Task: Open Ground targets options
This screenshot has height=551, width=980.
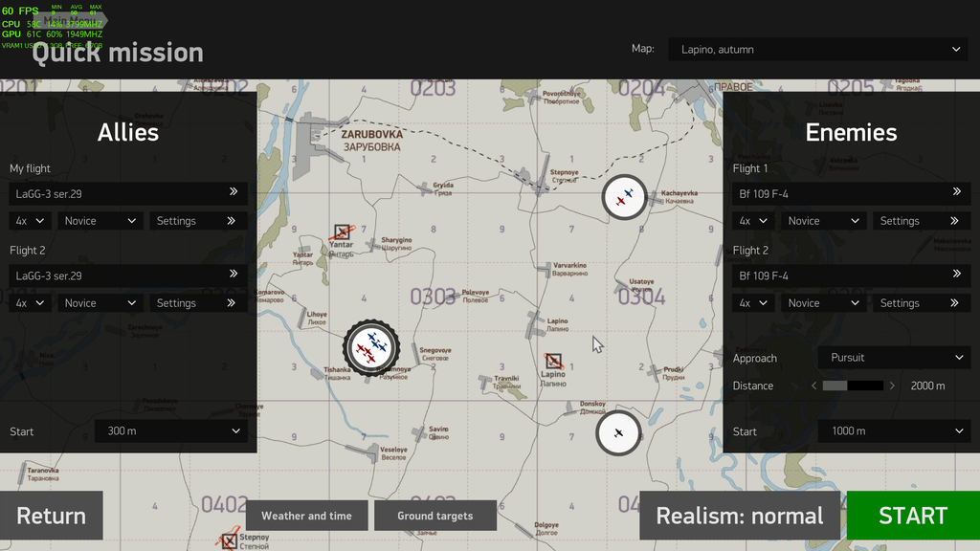Action: pos(435,516)
